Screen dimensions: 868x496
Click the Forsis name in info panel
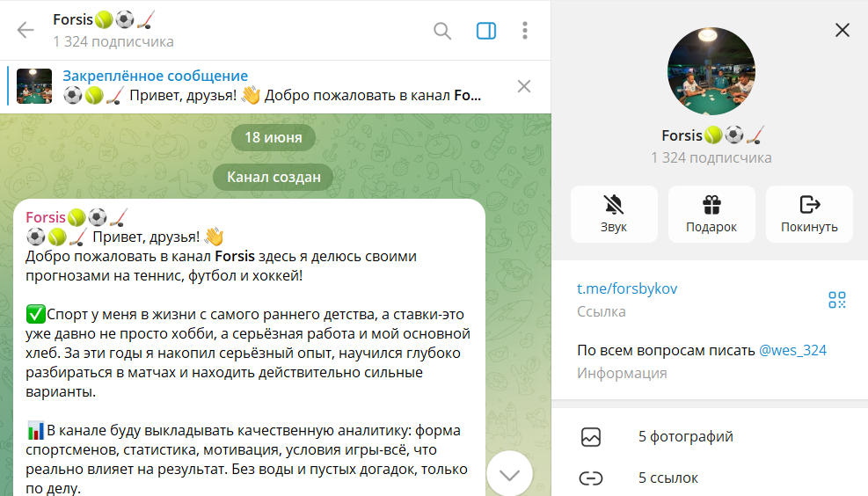713,135
